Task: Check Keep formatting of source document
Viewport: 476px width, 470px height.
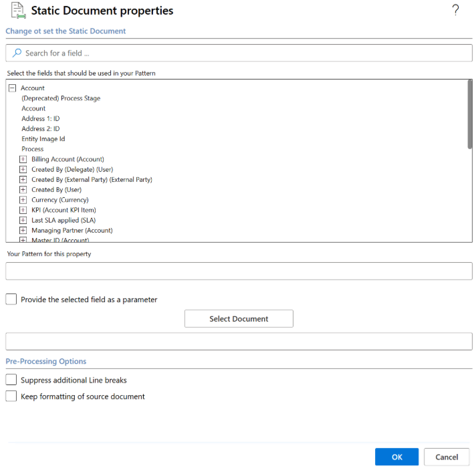Action: pyautogui.click(x=11, y=396)
